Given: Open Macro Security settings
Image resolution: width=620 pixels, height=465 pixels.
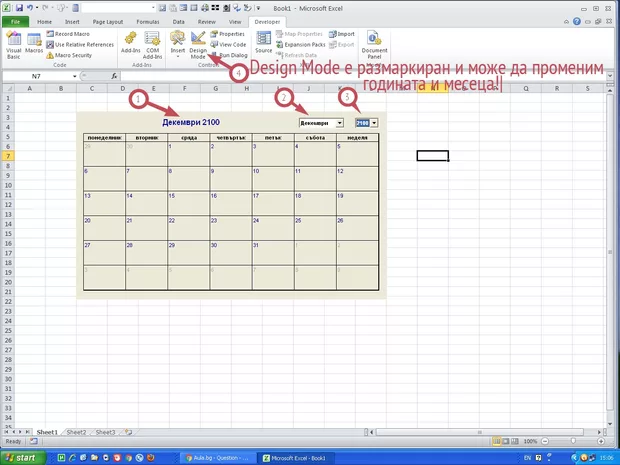Looking at the screenshot, I should [x=69, y=55].
